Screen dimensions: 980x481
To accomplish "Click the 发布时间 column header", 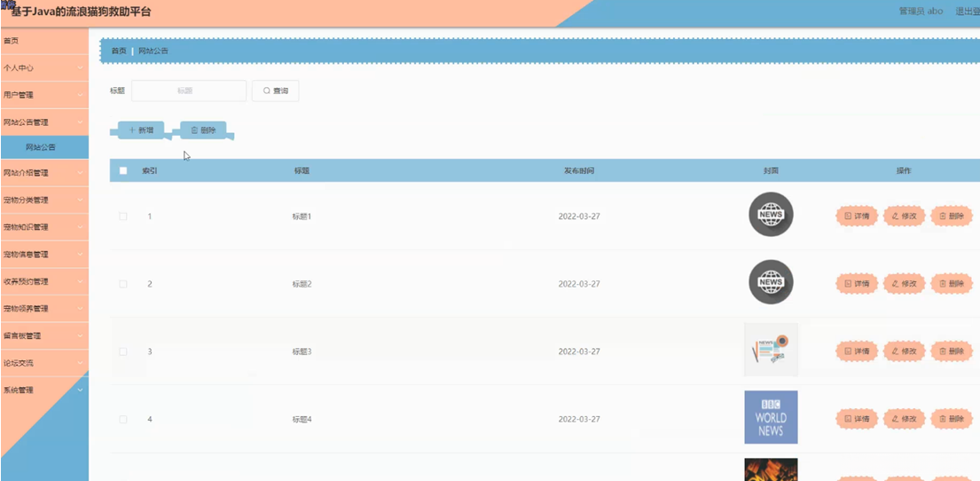I will (x=579, y=170).
